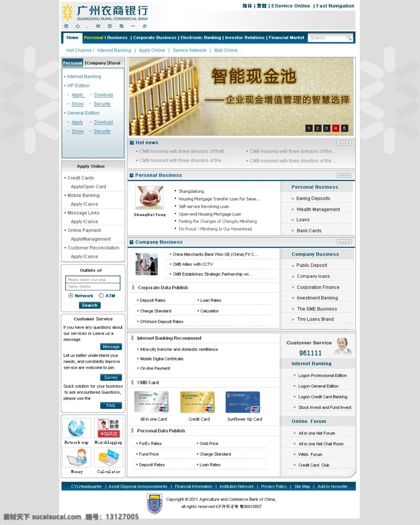Click the search magnifier icon
This screenshot has width=420, height=525.
pos(349,38)
